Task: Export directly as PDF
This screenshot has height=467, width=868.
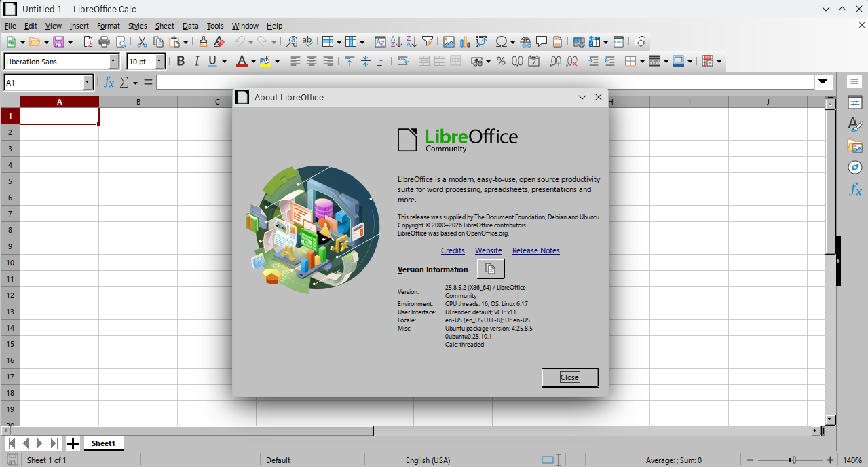Action: (x=88, y=42)
